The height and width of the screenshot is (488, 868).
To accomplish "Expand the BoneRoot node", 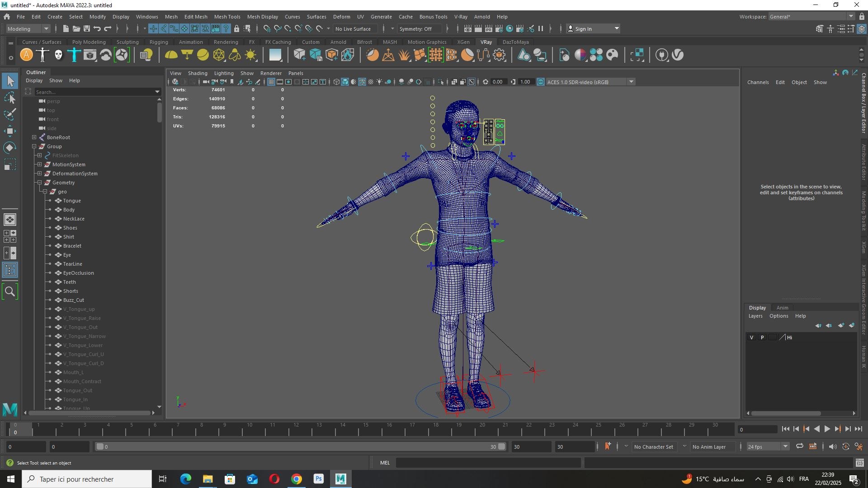I will (34, 137).
